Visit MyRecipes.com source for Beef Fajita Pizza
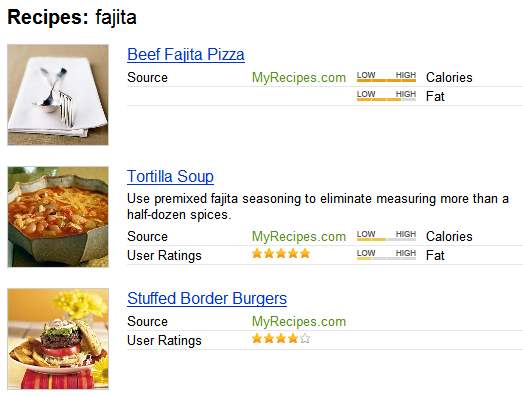Screen dimensions: 523x396 tap(299, 77)
